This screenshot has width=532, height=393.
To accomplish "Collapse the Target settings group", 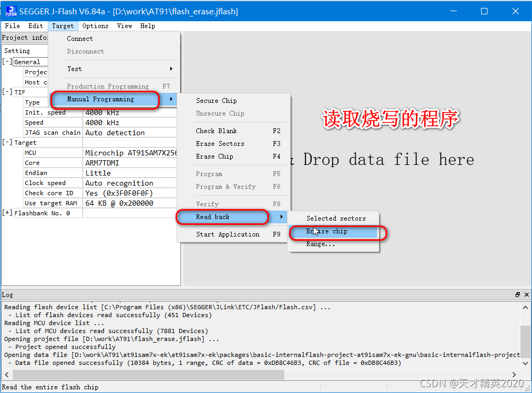I will (7, 143).
